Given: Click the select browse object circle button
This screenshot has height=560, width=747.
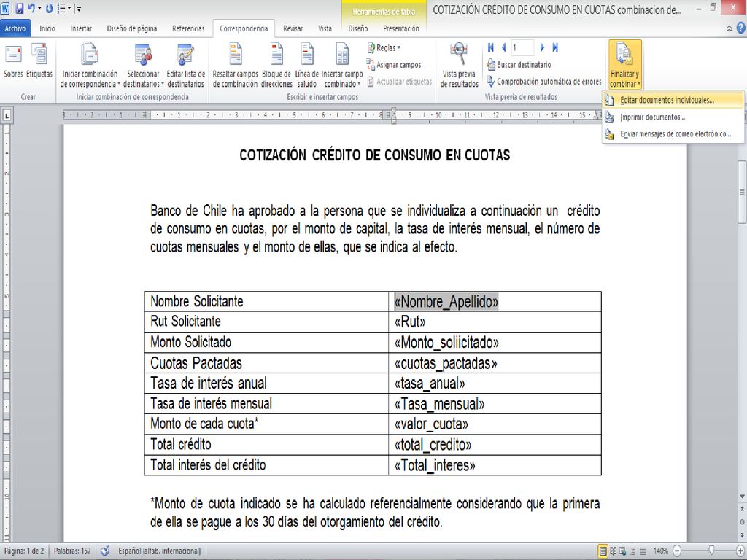Looking at the screenshot, I should click(742, 522).
